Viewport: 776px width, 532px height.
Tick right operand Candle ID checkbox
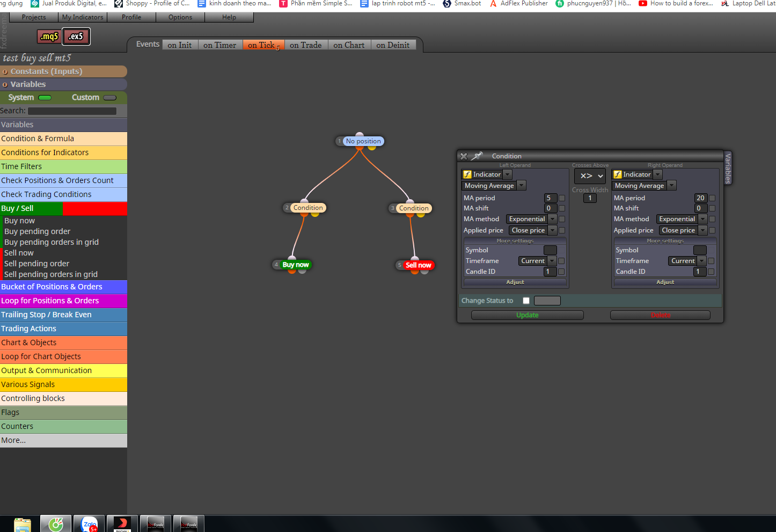point(711,272)
